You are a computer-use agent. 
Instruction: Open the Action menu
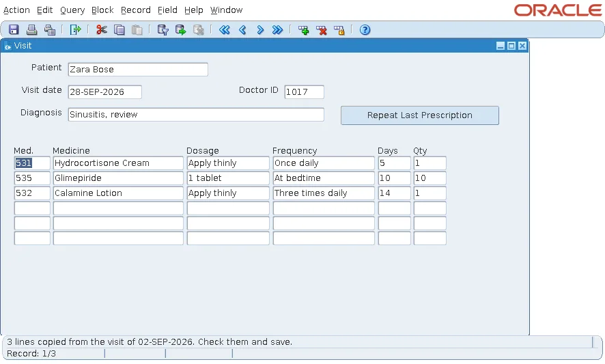pyautogui.click(x=16, y=10)
